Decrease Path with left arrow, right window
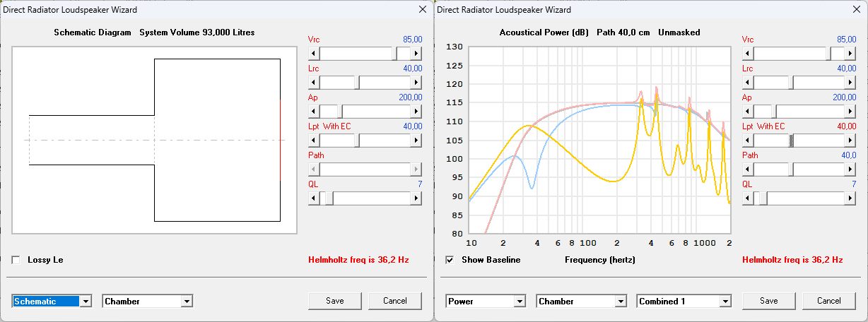 tap(749, 169)
